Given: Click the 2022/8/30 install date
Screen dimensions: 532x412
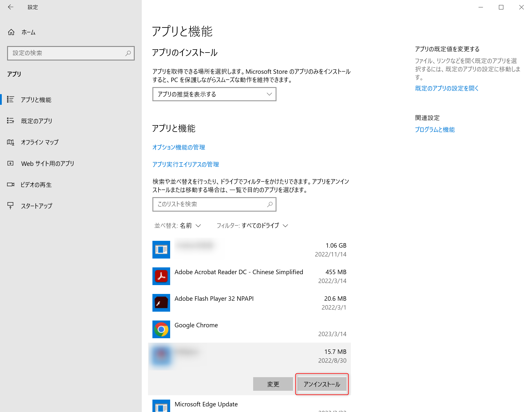Looking at the screenshot, I should pos(332,361).
